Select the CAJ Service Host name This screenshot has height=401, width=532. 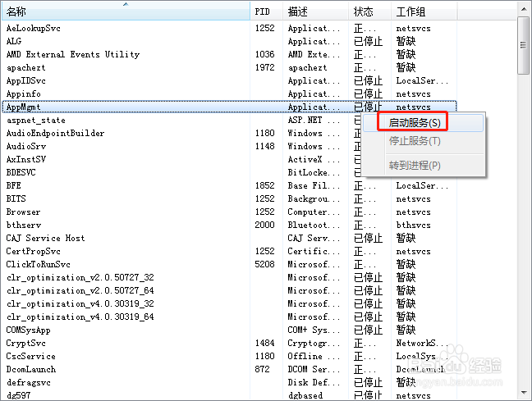(45, 238)
